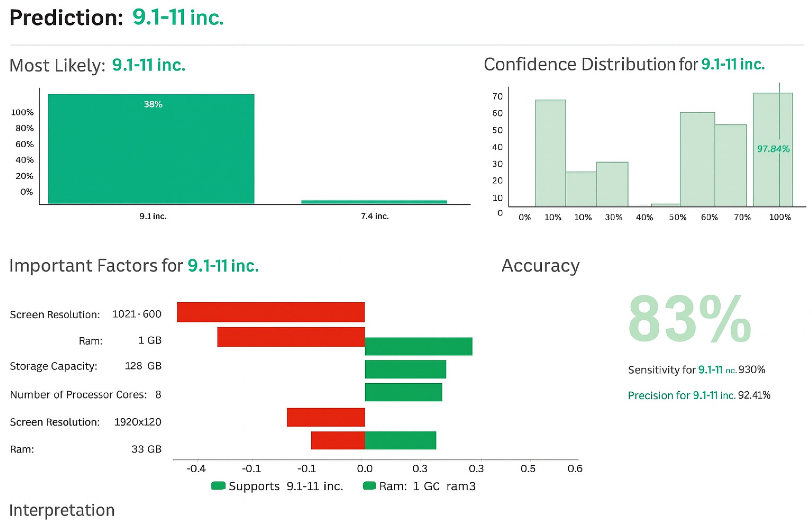Click the 'Ram: 1 GC ram3' legend swatch
812x526 pixels.
[x=369, y=485]
